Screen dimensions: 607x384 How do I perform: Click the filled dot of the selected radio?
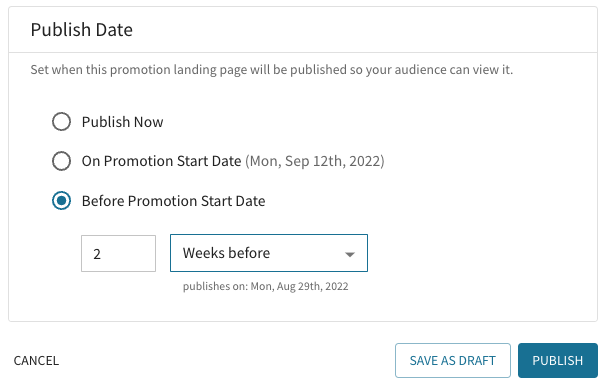click(62, 201)
